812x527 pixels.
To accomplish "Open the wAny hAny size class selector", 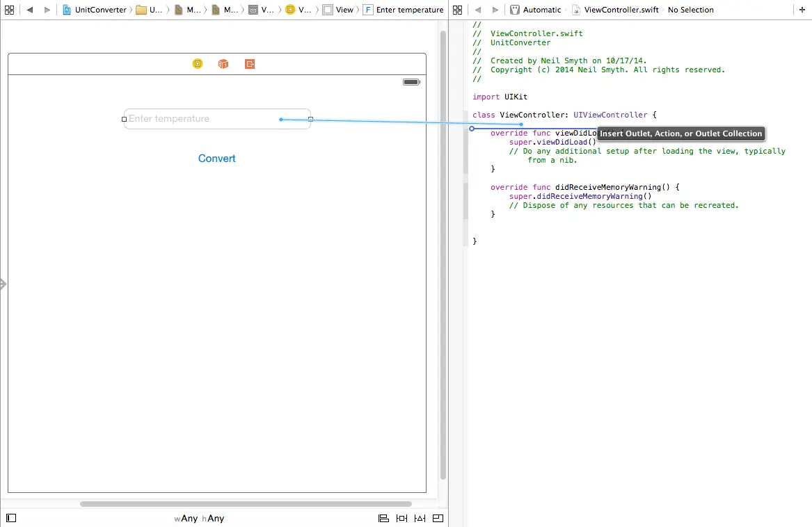I will [x=199, y=518].
